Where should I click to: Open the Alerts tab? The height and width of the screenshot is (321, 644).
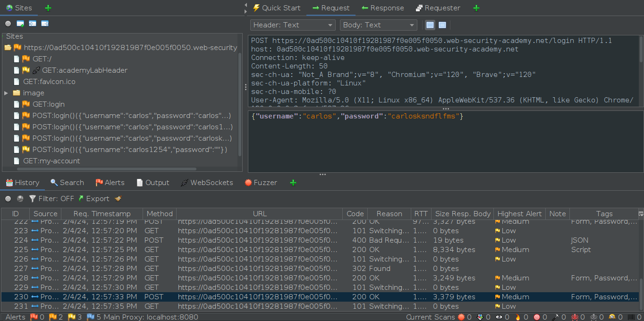(x=110, y=183)
